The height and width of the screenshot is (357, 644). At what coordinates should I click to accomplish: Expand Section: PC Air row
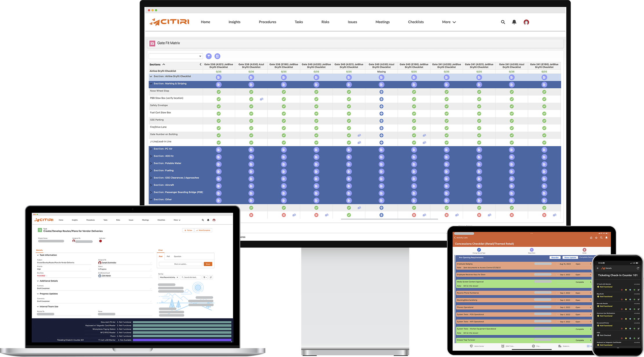(151, 149)
